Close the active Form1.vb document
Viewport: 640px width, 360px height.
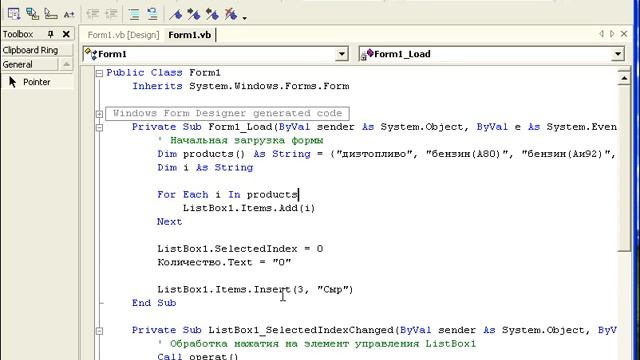624,34
